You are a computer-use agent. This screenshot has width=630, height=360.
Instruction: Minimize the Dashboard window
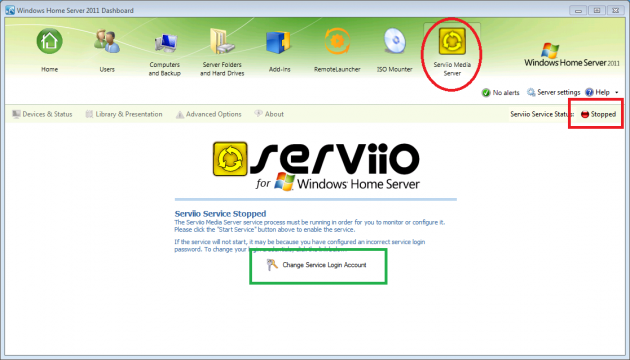click(x=578, y=10)
